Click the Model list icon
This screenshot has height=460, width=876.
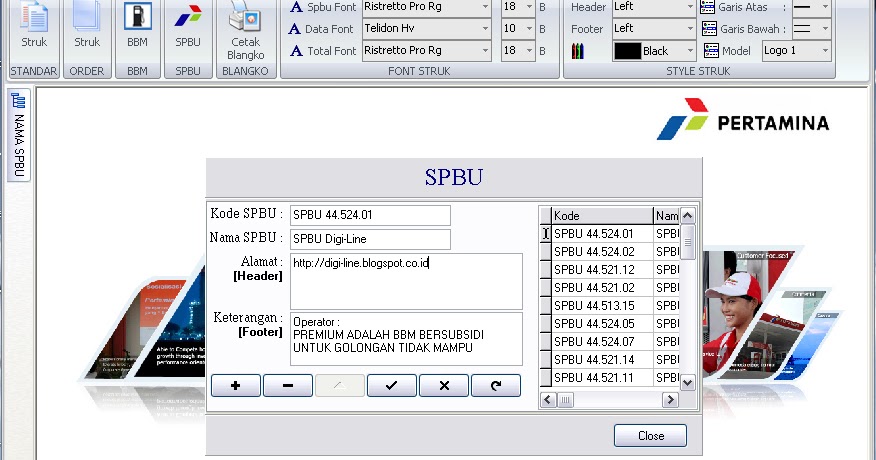pos(711,51)
